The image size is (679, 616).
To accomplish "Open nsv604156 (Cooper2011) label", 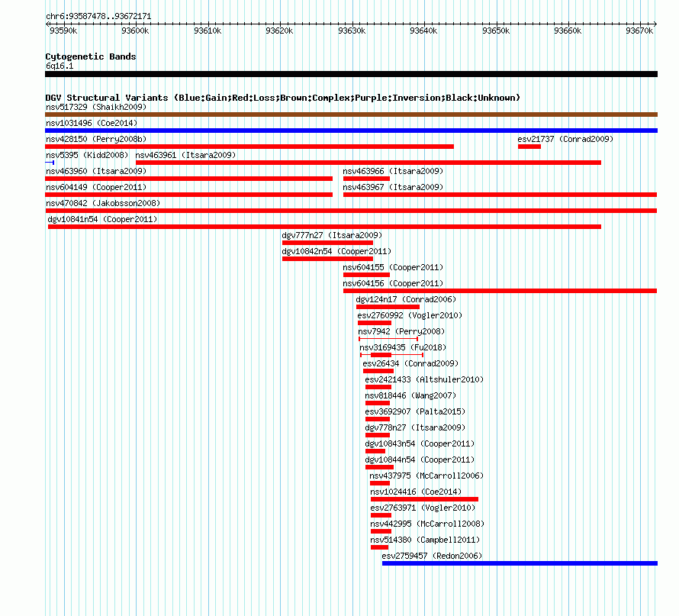I will [x=393, y=283].
